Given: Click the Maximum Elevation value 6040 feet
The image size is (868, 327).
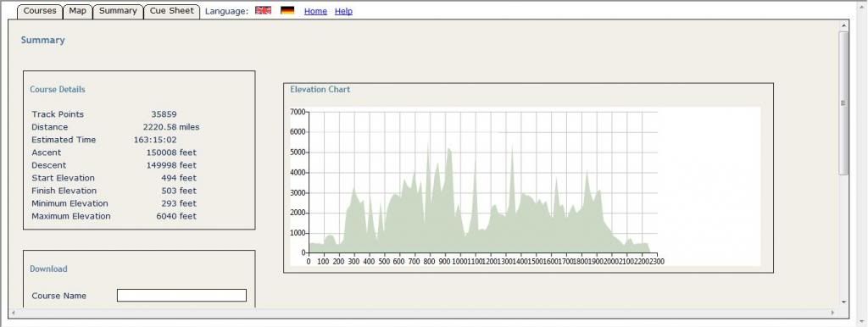Looking at the screenshot, I should tap(176, 216).
